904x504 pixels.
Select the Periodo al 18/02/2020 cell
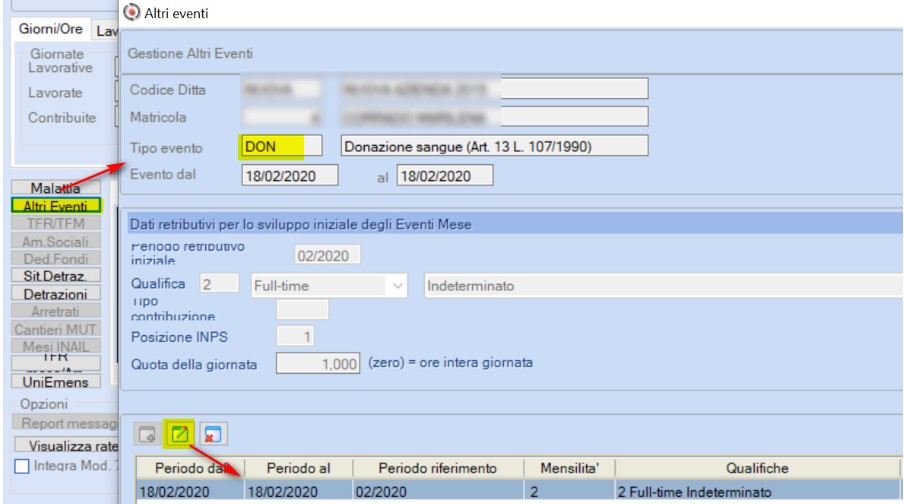click(299, 491)
